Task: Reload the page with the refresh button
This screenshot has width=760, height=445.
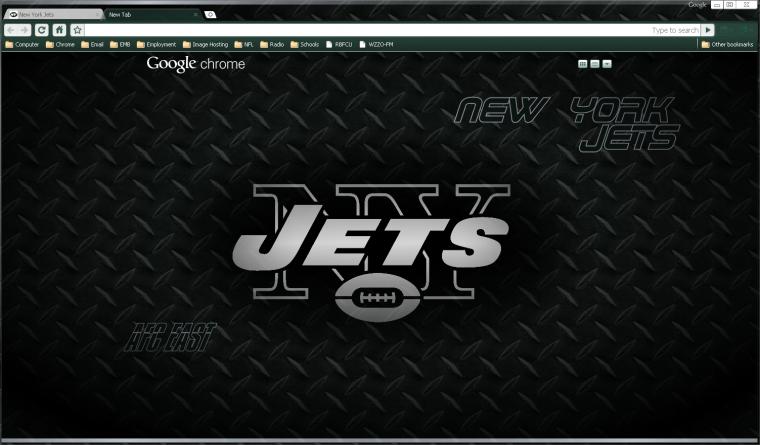Action: point(42,30)
